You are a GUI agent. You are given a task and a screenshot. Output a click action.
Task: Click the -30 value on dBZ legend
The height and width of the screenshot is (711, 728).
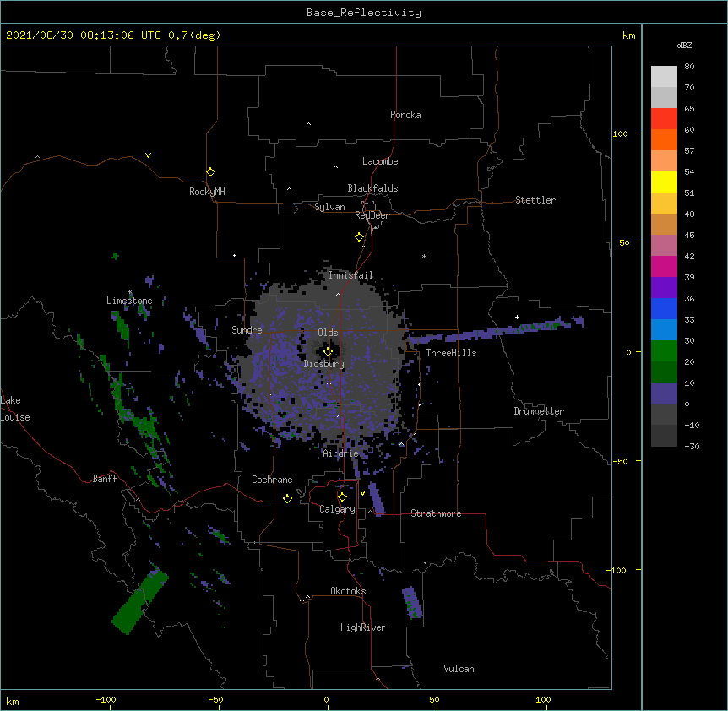pos(692,446)
